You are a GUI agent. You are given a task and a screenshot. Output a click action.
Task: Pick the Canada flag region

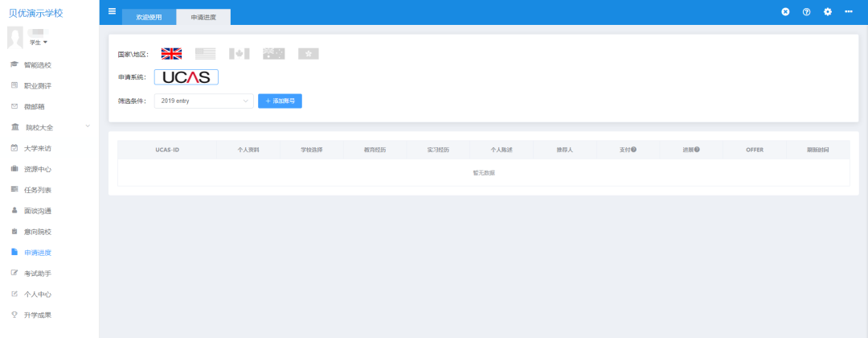pyautogui.click(x=240, y=54)
